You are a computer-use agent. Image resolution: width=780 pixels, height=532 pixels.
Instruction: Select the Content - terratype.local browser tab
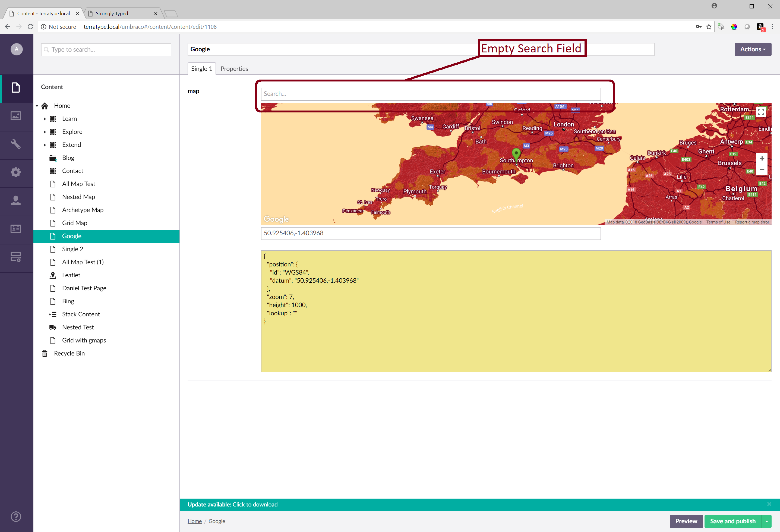44,13
